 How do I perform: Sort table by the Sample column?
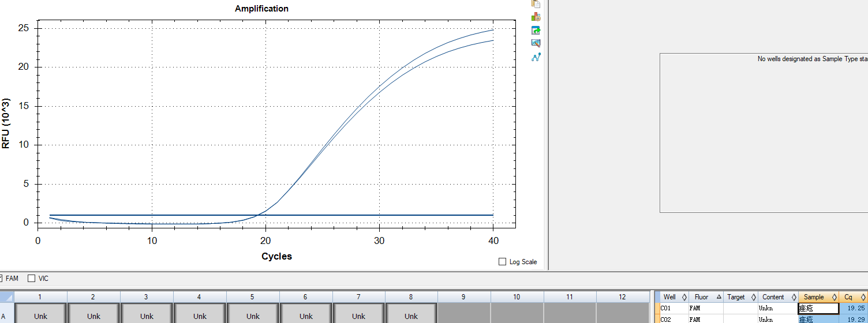click(818, 297)
